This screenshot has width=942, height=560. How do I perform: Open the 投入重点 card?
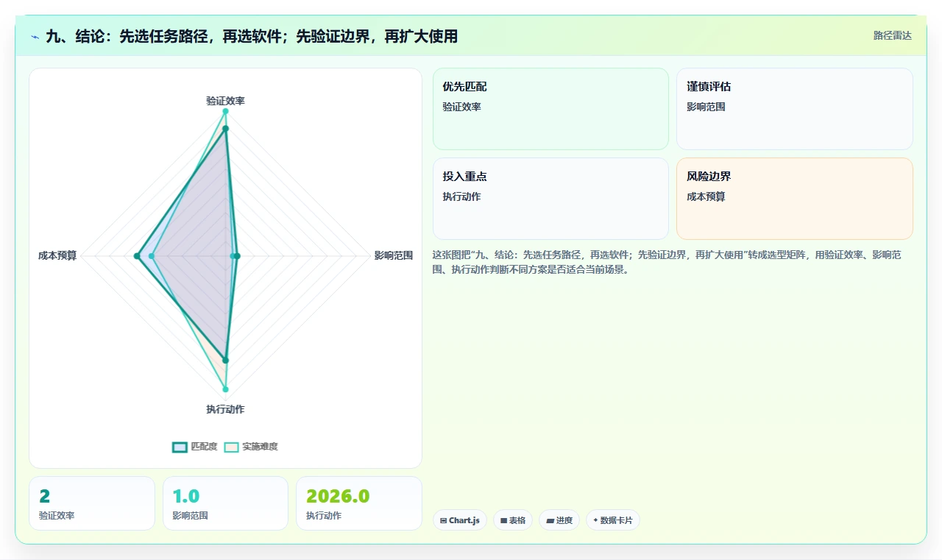pyautogui.click(x=550, y=199)
